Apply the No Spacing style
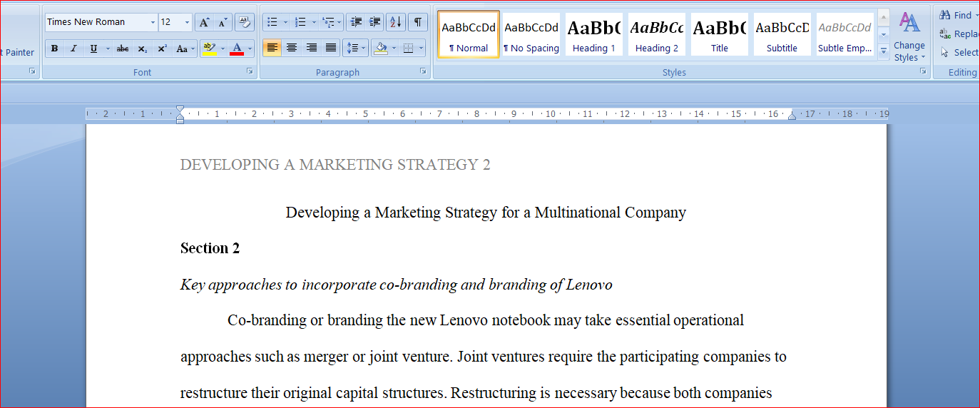Screen dimensions: 980x408 coord(531,34)
